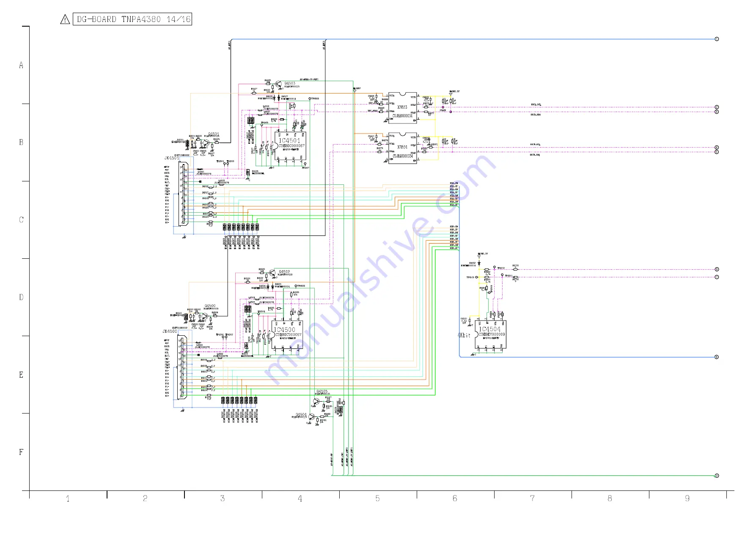
Task: Click part number C3EBEY000009 under IC4504
Action: pyautogui.click(x=492, y=334)
